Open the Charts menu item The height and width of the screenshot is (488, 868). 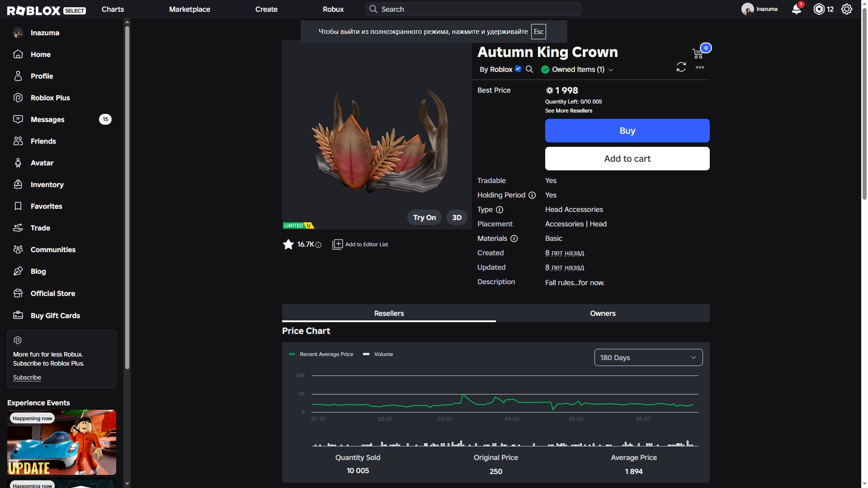(x=113, y=9)
